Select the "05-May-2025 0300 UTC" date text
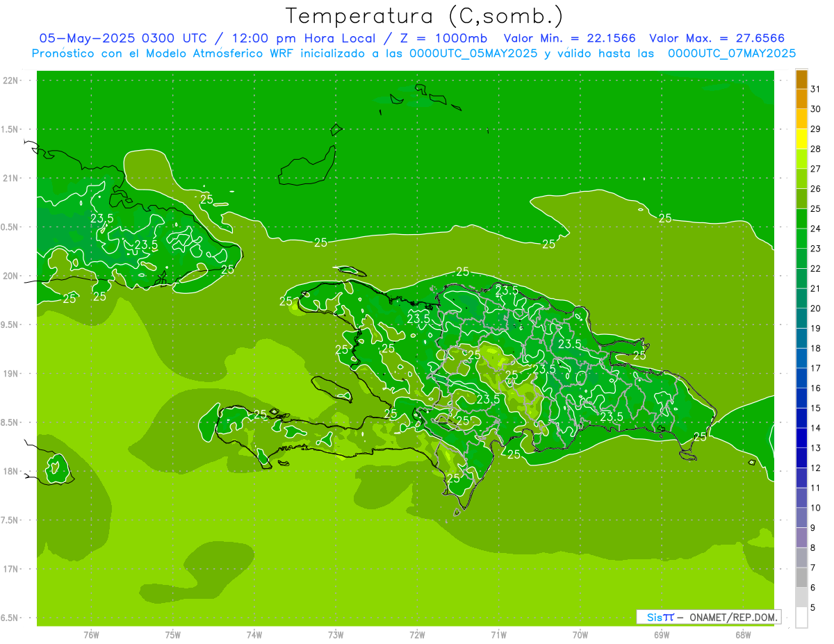 tap(127, 38)
